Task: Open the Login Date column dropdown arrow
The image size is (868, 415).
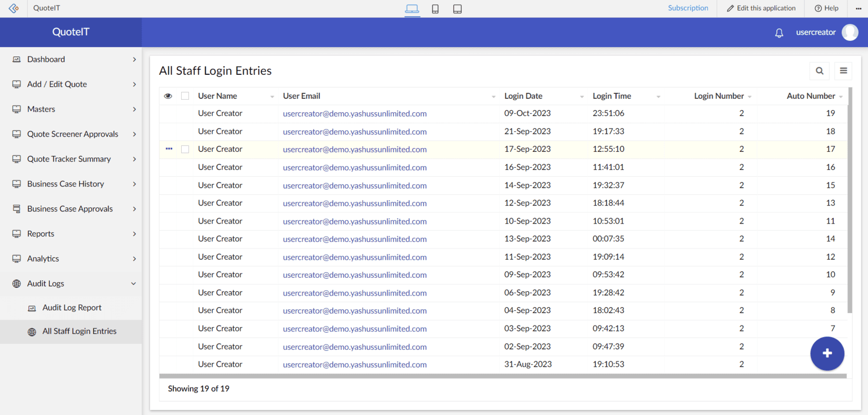Action: click(x=582, y=97)
